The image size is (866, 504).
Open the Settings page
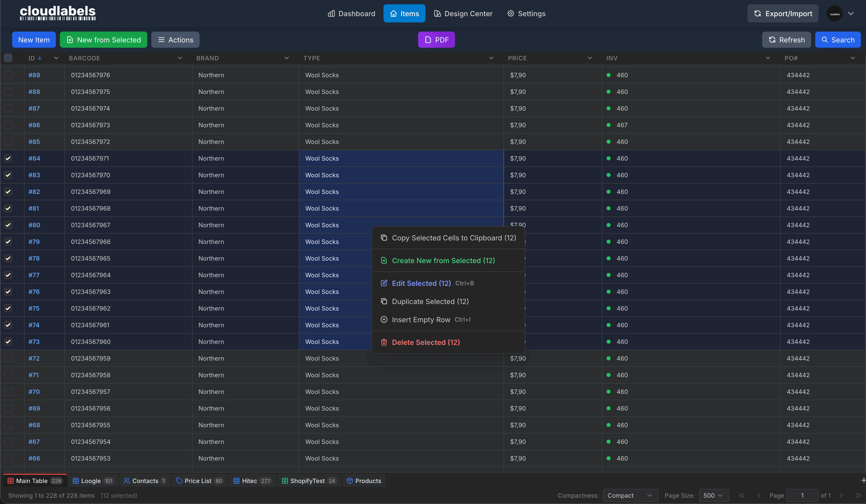(x=526, y=13)
